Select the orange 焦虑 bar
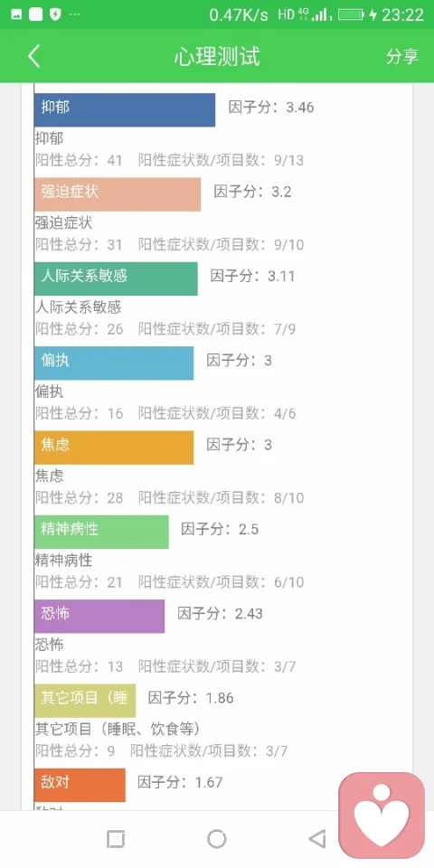 114,448
